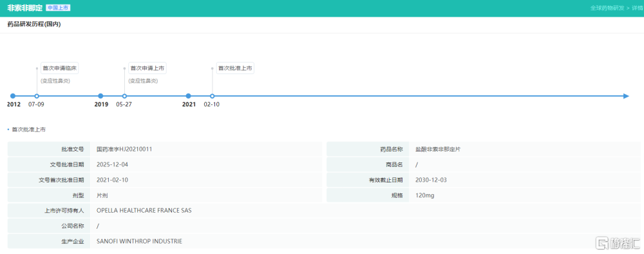Screen dimensions: 644x254
Task: Click the 2012 year marker on the timeline
Action: [x=13, y=96]
